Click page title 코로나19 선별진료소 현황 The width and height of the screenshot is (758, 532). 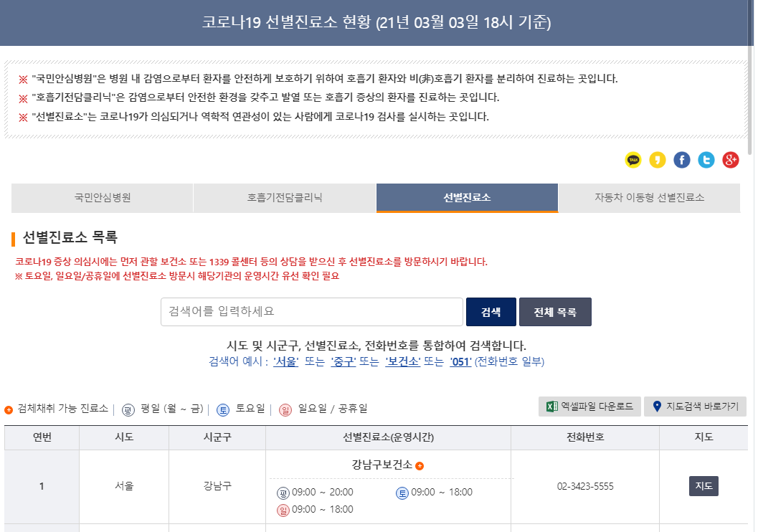376,22
